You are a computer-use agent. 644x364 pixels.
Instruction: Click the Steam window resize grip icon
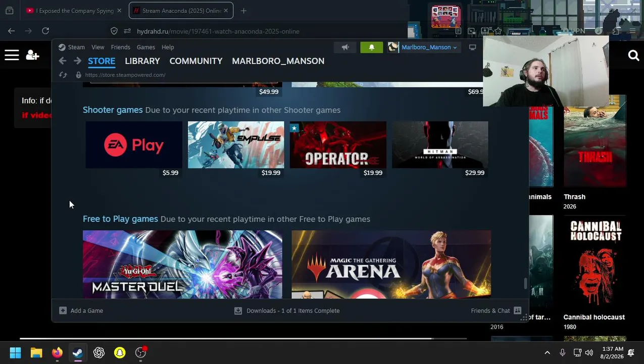click(524, 317)
